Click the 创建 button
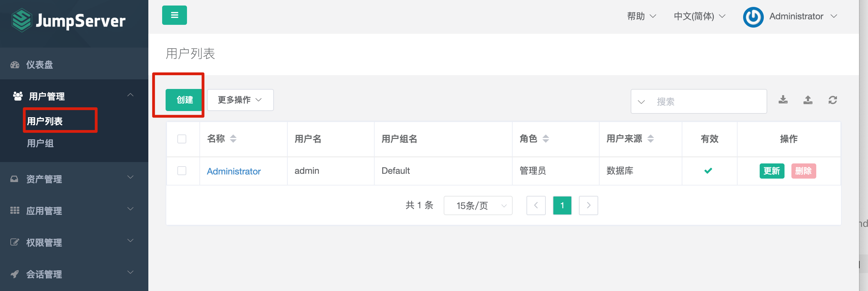Image resolution: width=868 pixels, height=291 pixels. coord(184,100)
